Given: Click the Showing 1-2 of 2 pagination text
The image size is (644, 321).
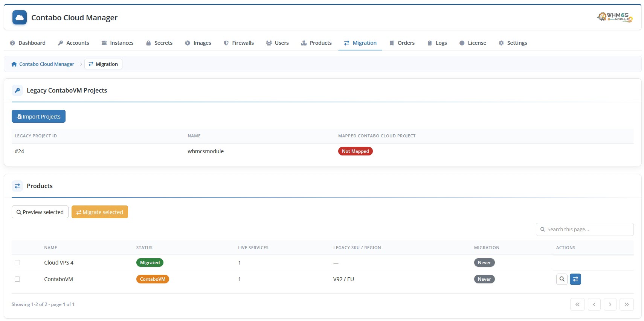Looking at the screenshot, I should [x=43, y=304].
